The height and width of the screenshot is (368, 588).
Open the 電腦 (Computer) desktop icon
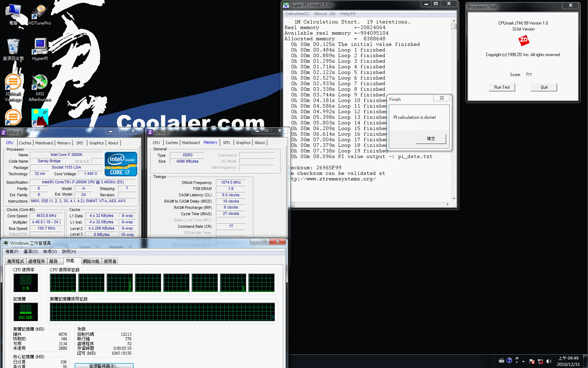pyautogui.click(x=13, y=14)
